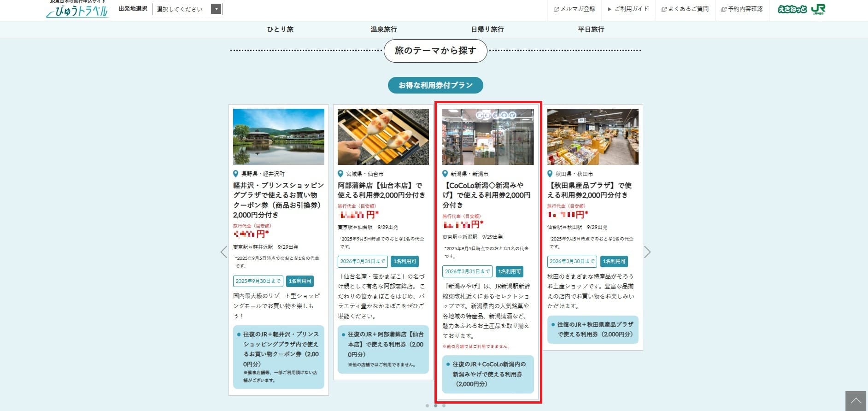Click the 秋田県産品プラザ store photo thumbnail
This screenshot has height=411, width=868.
pos(592,137)
